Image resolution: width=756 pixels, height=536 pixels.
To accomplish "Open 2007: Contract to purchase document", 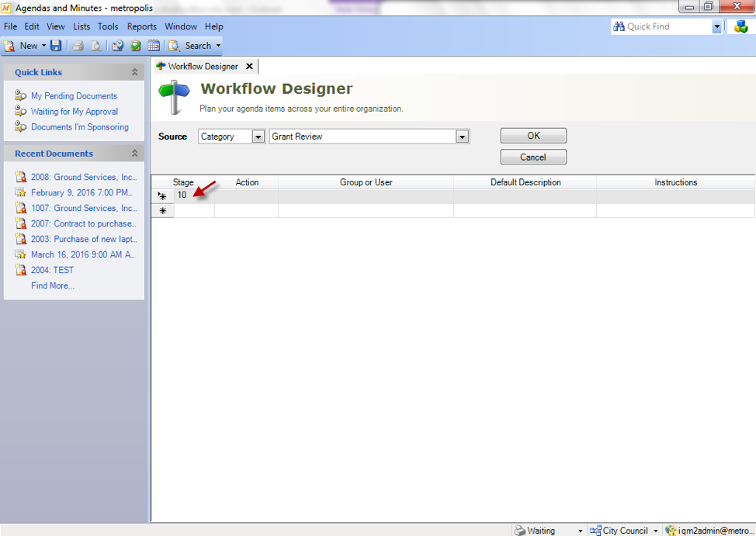I will [x=83, y=223].
